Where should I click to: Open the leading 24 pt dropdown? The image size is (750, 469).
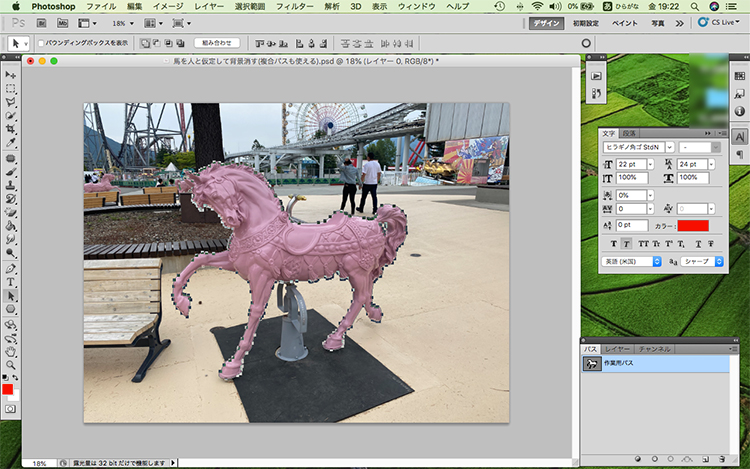pyautogui.click(x=712, y=164)
